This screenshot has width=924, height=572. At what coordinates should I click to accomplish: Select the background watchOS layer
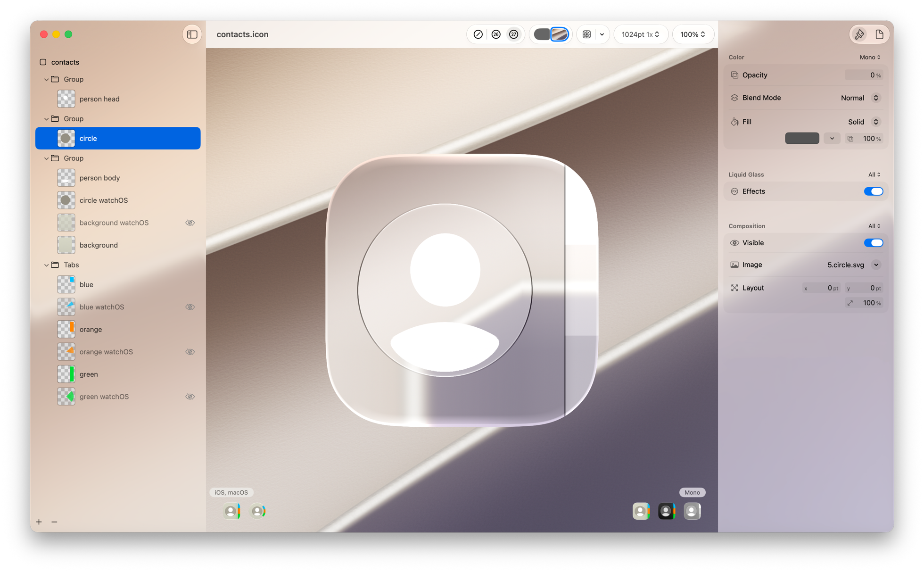point(118,223)
